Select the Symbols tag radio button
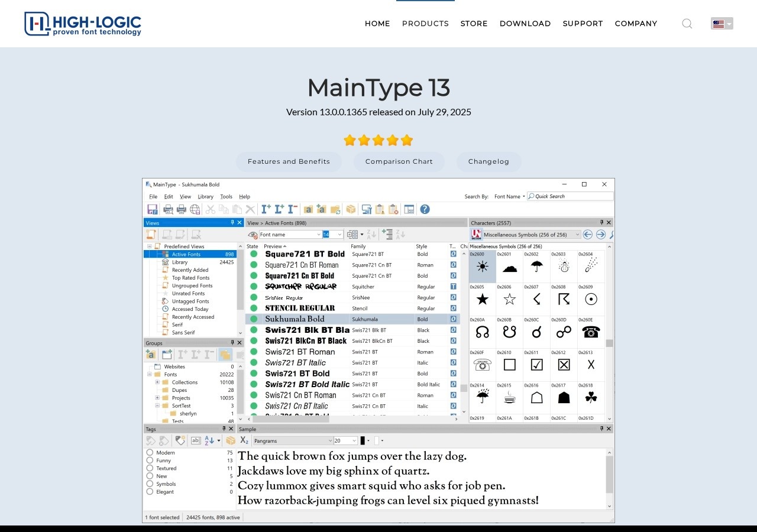Viewport: 757px width, 532px height. coord(150,484)
